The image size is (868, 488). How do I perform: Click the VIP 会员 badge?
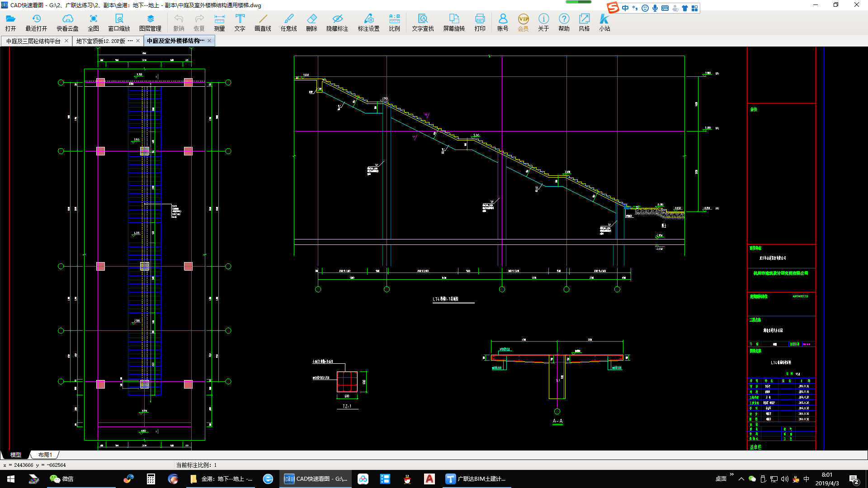523,22
